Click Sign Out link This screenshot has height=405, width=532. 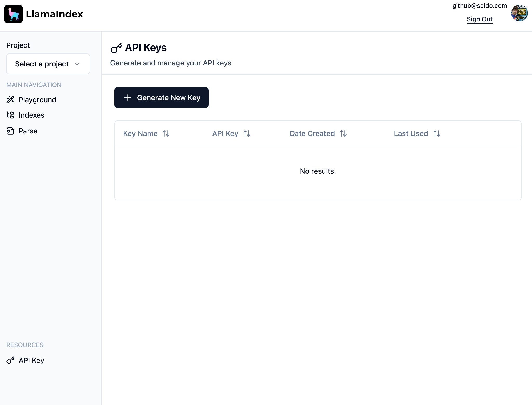pyautogui.click(x=480, y=19)
